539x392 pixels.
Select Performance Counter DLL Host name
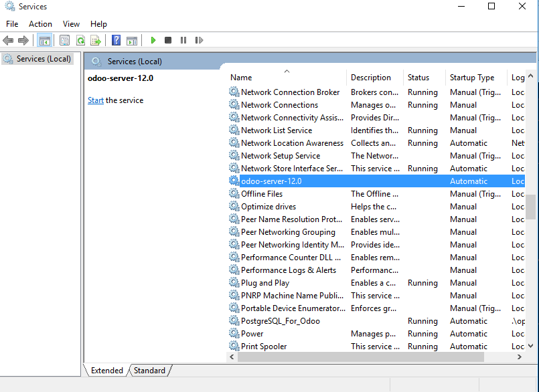click(291, 258)
